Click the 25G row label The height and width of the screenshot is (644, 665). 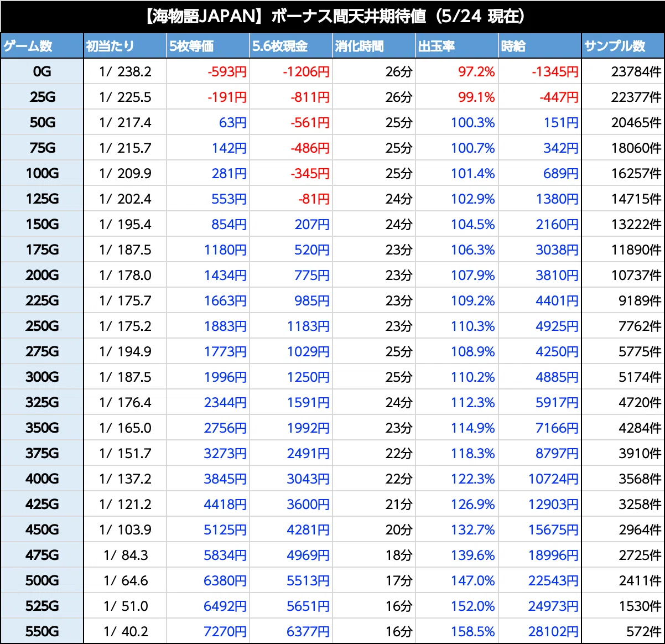tap(42, 97)
